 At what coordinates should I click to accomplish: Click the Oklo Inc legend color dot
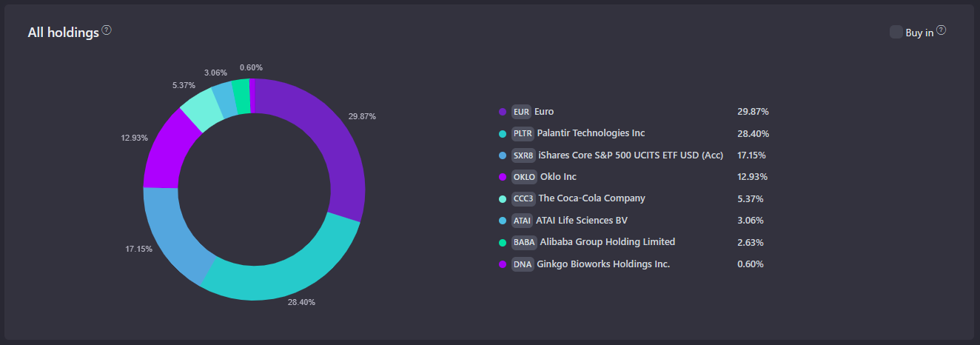(x=503, y=177)
